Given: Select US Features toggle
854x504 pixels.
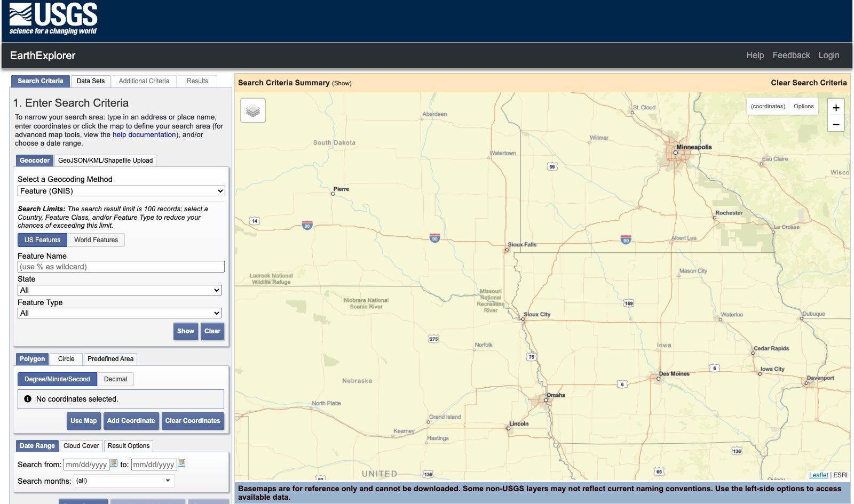Looking at the screenshot, I should coord(42,240).
